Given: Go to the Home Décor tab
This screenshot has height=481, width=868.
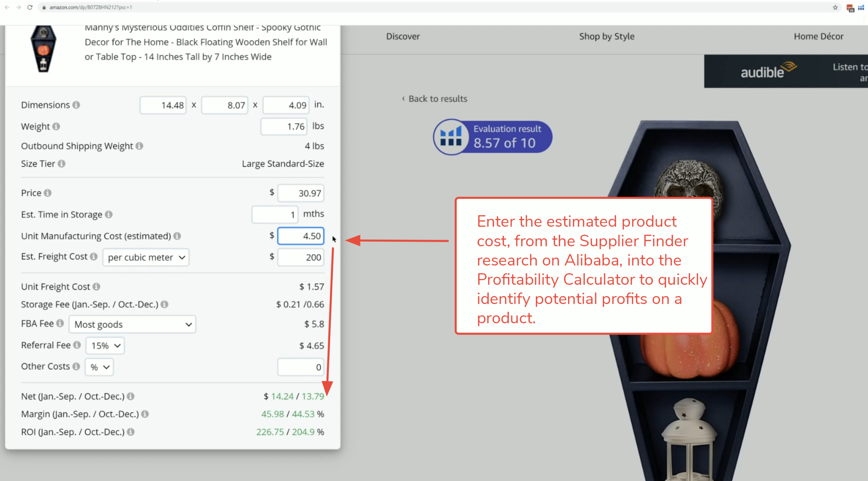Looking at the screenshot, I should pos(818,36).
